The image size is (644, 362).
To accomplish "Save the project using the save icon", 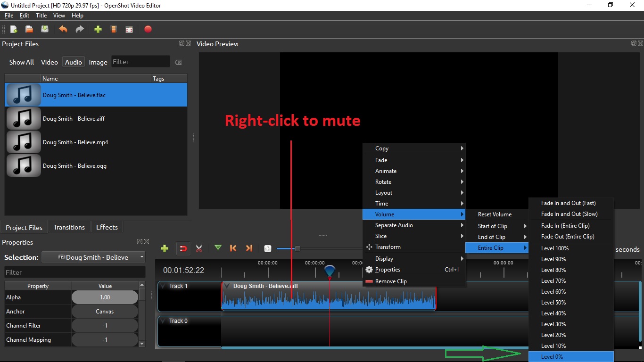I will click(45, 29).
